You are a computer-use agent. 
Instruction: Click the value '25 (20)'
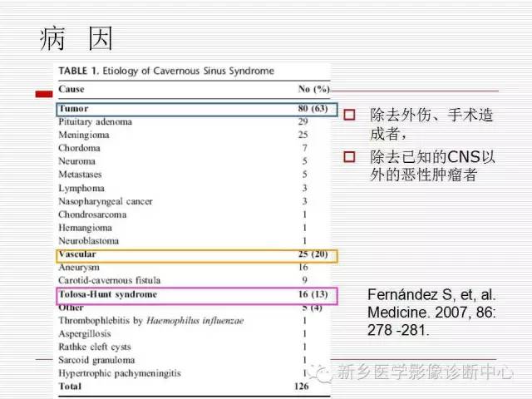click(x=313, y=254)
